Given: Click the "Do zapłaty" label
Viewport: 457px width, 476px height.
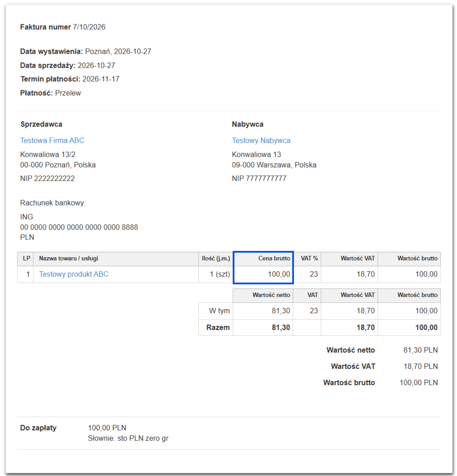Looking at the screenshot, I should [38, 428].
